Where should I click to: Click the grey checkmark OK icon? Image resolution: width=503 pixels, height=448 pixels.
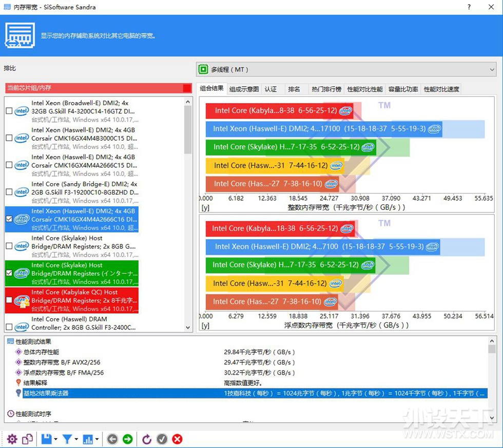click(162, 439)
